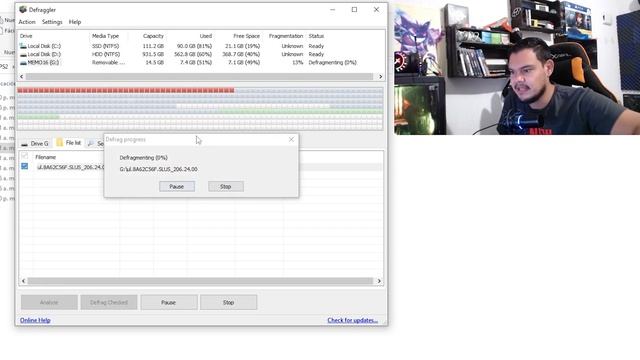The width and height of the screenshot is (640, 360).
Task: Click the Local Disk (C:) drive icon
Action: pyautogui.click(x=23, y=46)
